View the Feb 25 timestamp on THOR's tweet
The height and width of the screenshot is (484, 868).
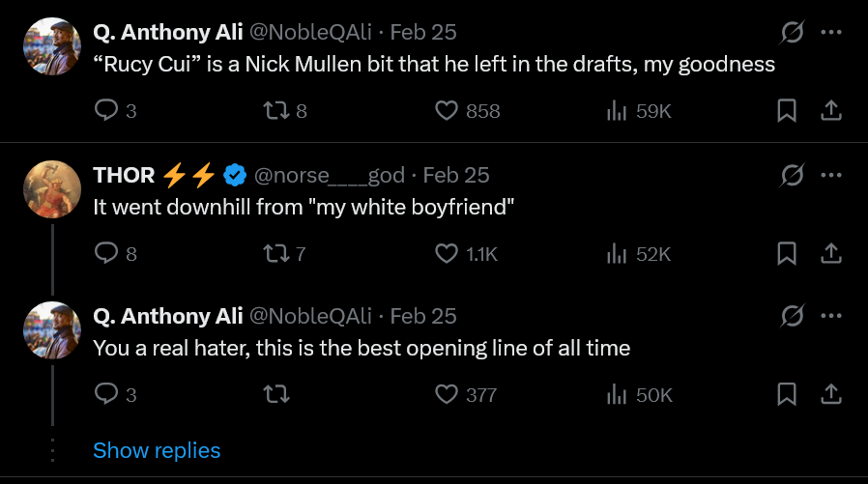click(456, 176)
